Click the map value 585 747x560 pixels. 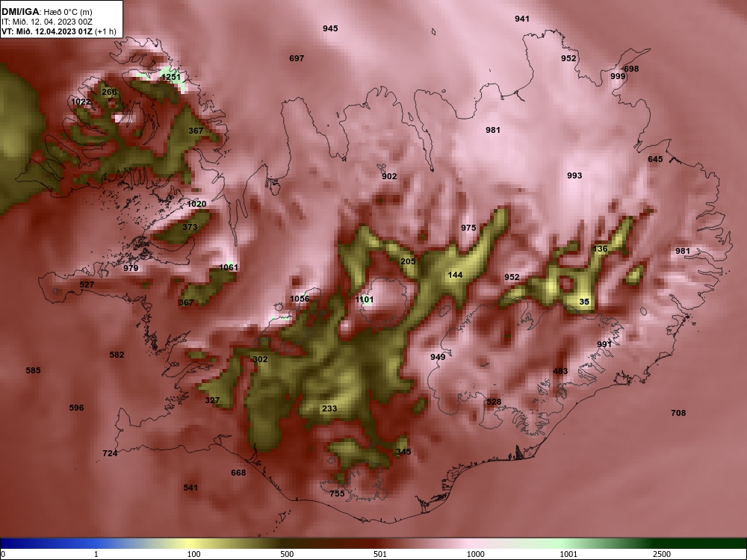pyautogui.click(x=33, y=370)
